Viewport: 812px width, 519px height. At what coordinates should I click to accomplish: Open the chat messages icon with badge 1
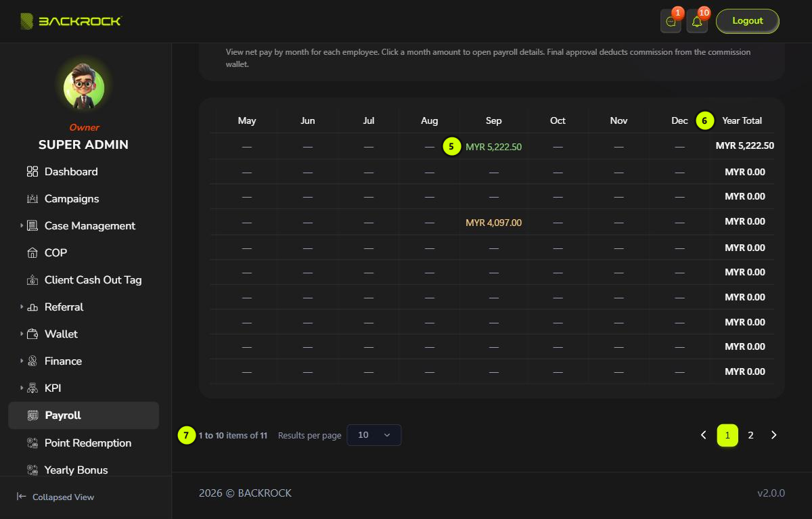pos(671,21)
